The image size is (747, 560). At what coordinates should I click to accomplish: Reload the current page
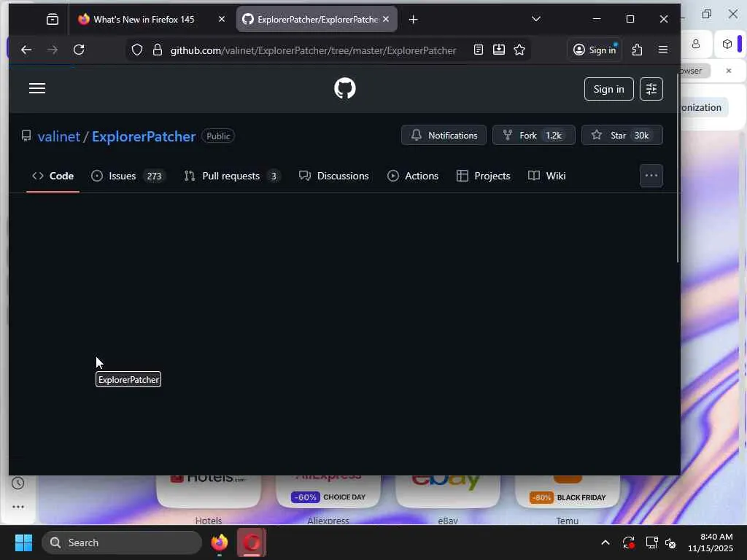pyautogui.click(x=79, y=50)
